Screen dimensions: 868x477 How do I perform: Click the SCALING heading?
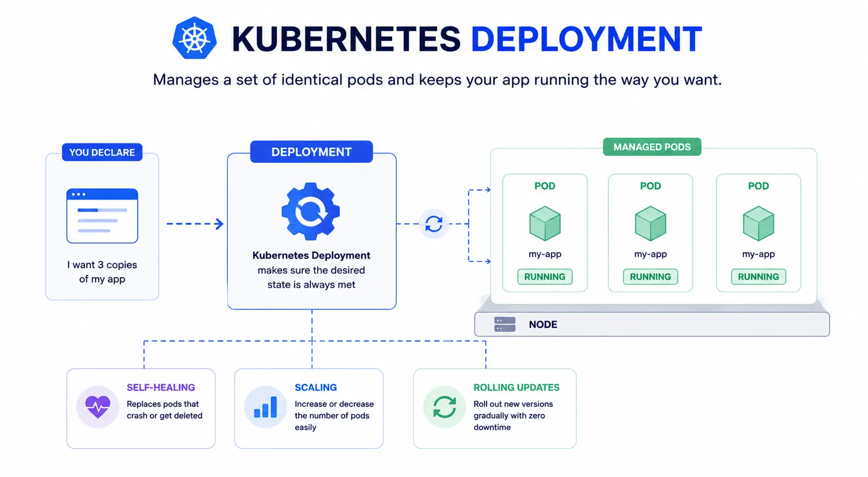[x=316, y=388]
